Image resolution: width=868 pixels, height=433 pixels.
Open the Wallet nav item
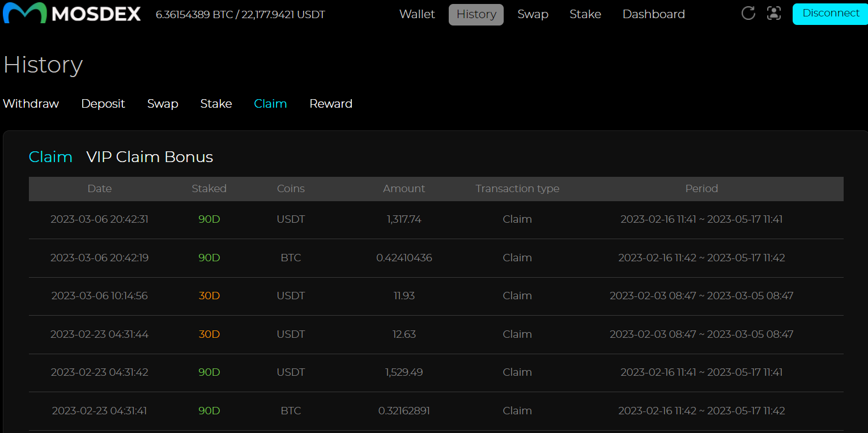[x=417, y=14]
